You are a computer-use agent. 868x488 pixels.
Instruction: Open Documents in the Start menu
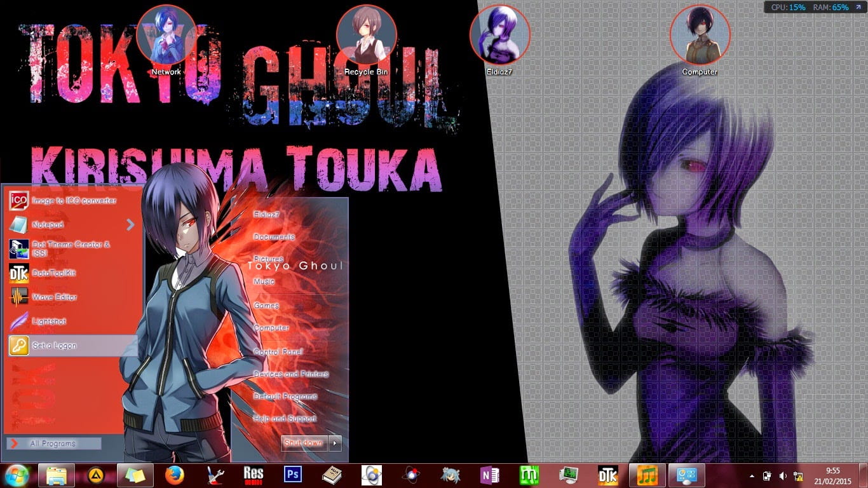click(x=274, y=237)
